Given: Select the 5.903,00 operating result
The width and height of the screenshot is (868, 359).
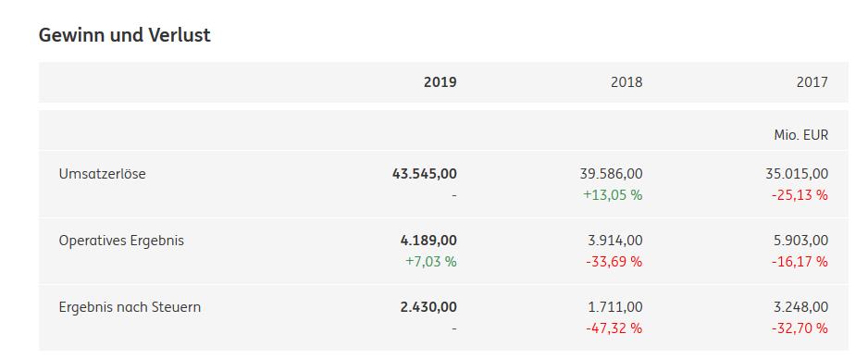Looking at the screenshot, I should tap(800, 241).
